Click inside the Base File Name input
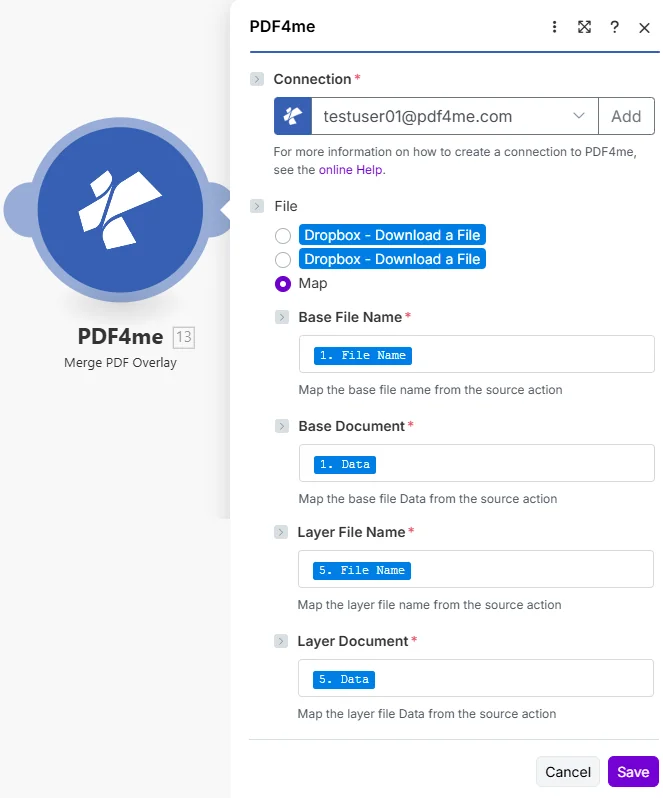This screenshot has width=663, height=798. [476, 354]
